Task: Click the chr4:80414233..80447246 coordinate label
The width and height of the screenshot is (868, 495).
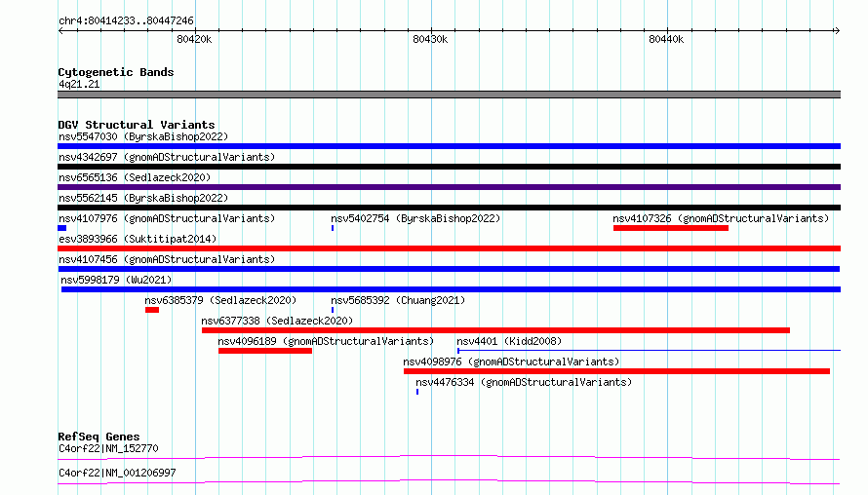Action: (126, 20)
